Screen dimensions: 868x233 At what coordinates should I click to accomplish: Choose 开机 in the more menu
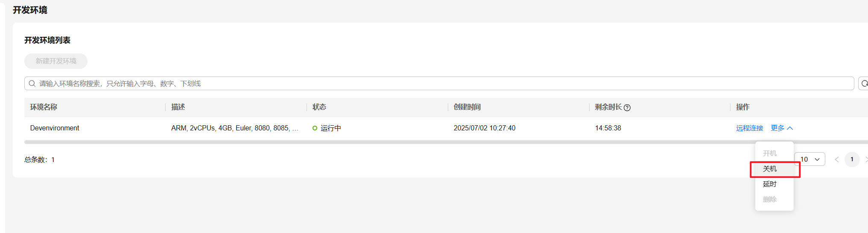coord(770,153)
